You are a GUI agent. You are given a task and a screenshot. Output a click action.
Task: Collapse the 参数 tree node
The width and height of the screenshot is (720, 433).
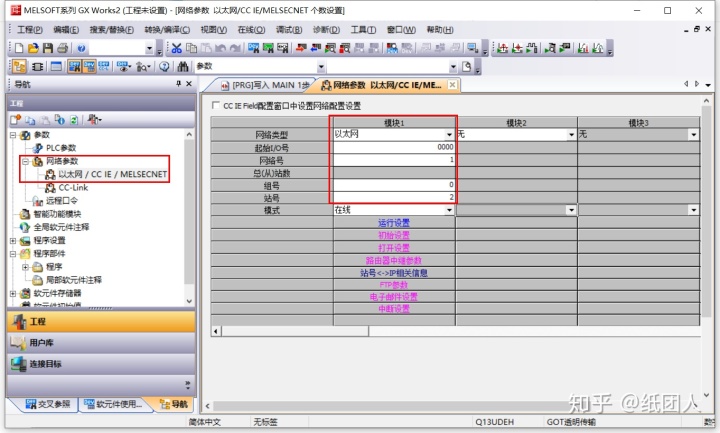pyautogui.click(x=13, y=135)
